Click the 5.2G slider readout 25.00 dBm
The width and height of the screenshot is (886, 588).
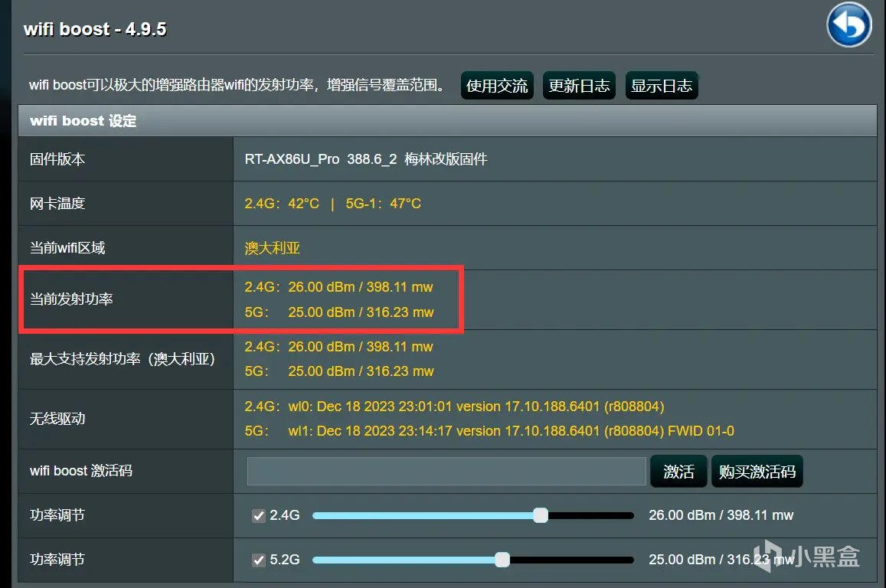[721, 559]
